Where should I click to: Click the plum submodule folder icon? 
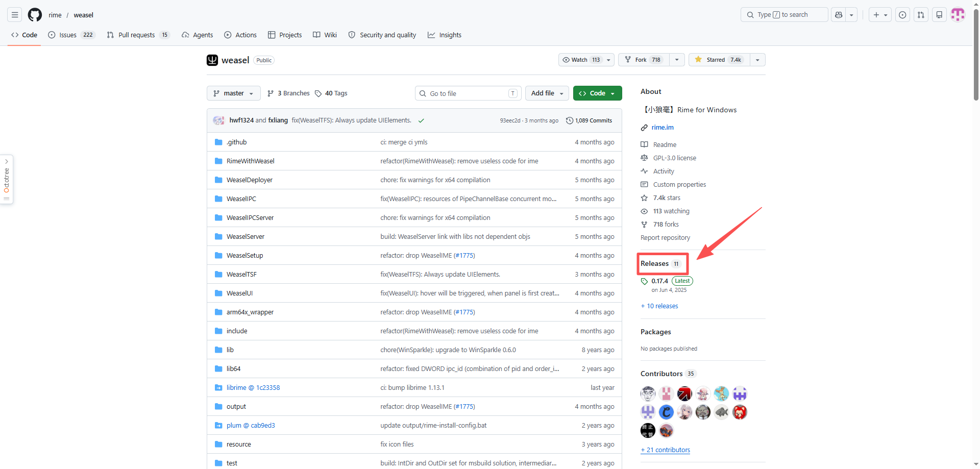[x=218, y=425]
